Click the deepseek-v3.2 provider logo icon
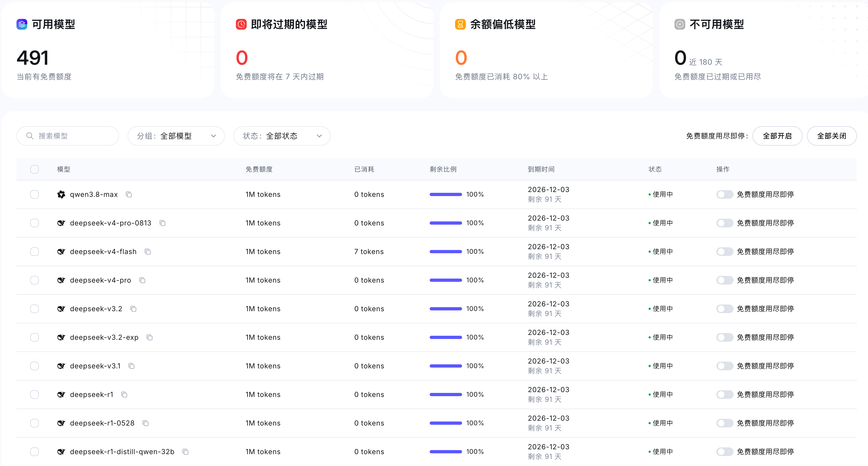The width and height of the screenshot is (868, 466). [61, 309]
